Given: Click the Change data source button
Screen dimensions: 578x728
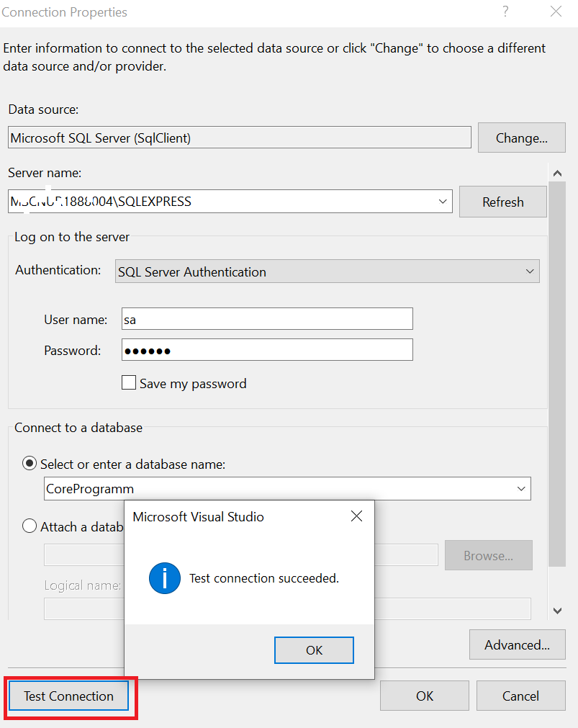Looking at the screenshot, I should click(x=521, y=138).
